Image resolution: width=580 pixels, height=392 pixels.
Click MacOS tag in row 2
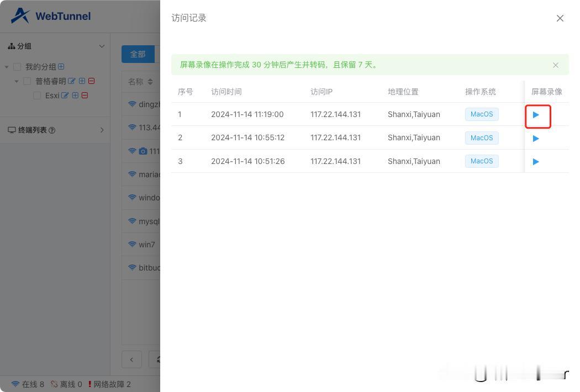tap(482, 138)
